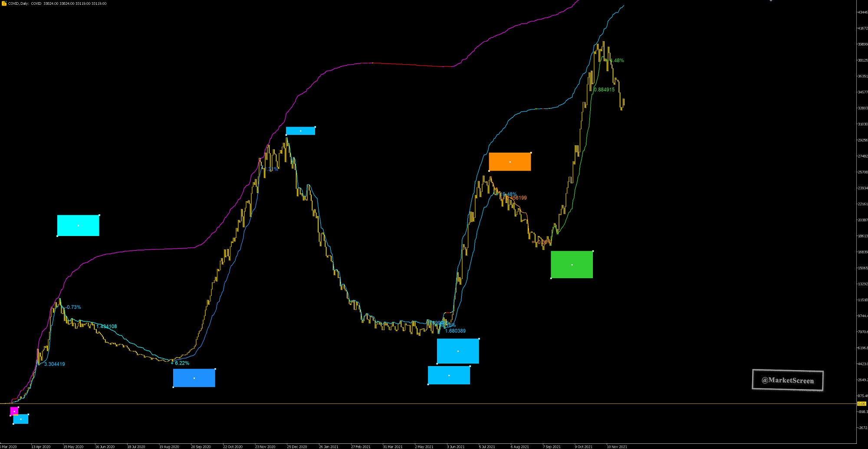The width and height of the screenshot is (868, 449).
Task: Click the '20 Sep 2020' date label
Action: point(201,447)
